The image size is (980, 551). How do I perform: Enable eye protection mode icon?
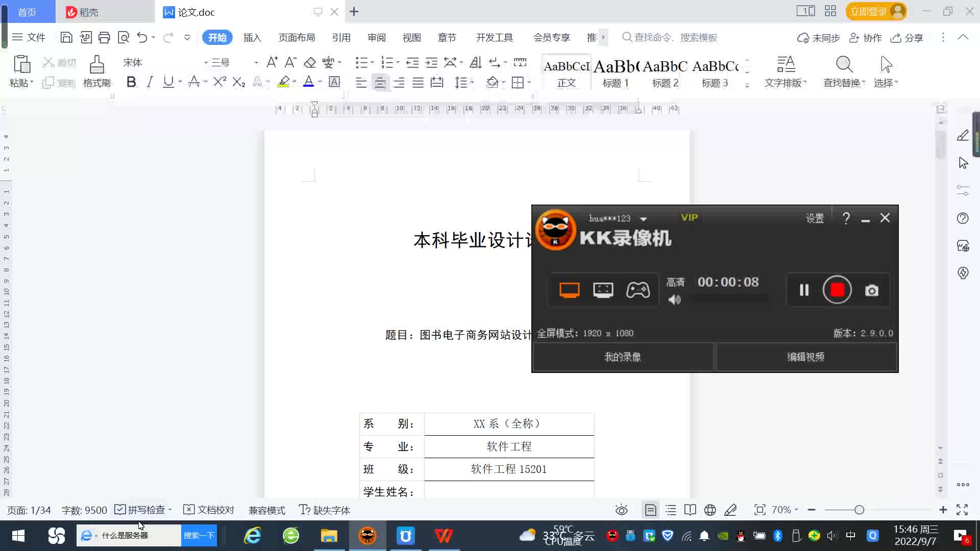621,510
